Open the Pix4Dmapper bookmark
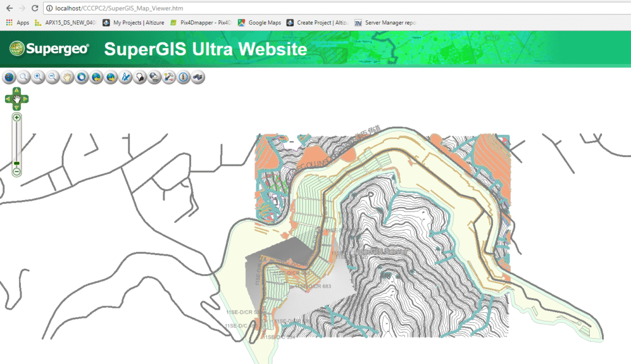The width and height of the screenshot is (631, 364). pos(201,23)
